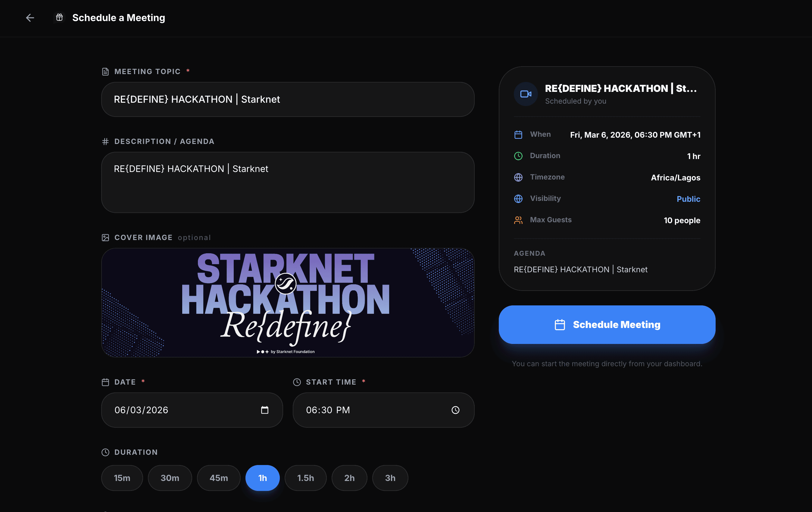The image size is (812, 512).
Task: Click the 'Schedule a Meeting' page title
Action: click(x=119, y=17)
